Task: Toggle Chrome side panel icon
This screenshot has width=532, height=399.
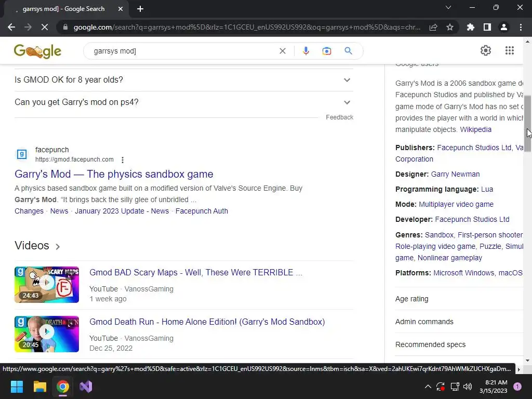Action: coord(487,27)
